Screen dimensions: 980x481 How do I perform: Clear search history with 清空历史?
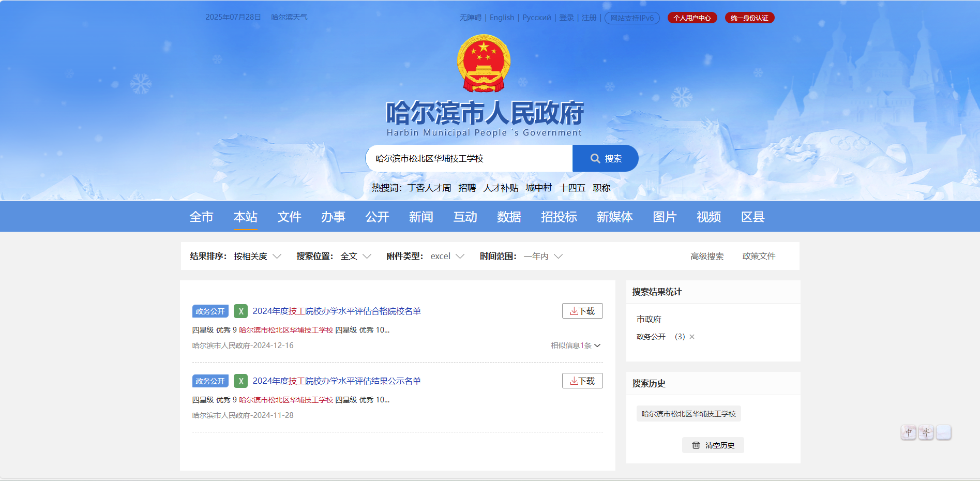pyautogui.click(x=713, y=445)
